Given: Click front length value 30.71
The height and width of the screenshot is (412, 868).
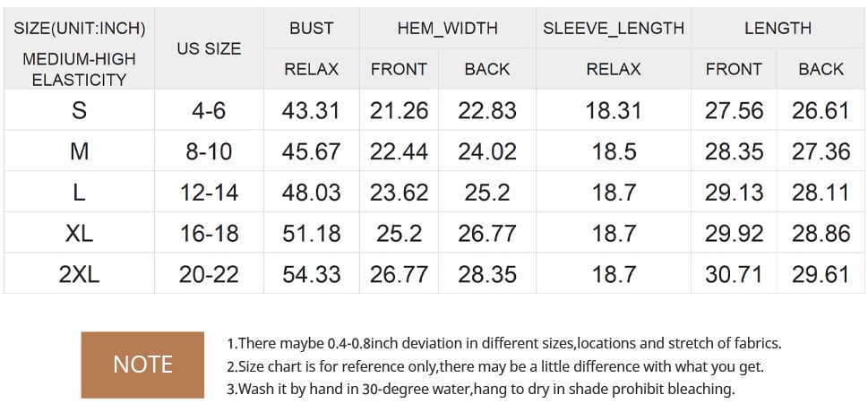Looking at the screenshot, I should [x=734, y=274].
